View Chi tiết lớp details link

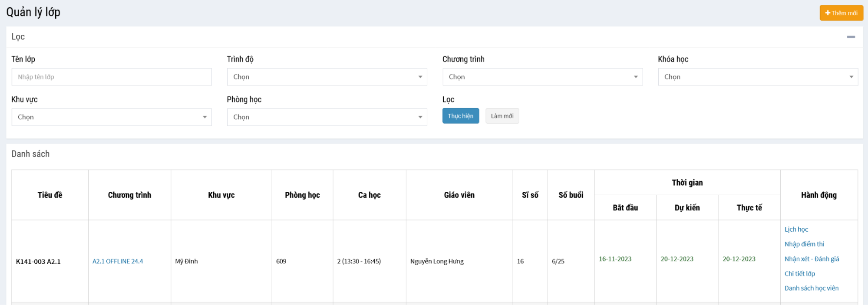(x=799, y=274)
